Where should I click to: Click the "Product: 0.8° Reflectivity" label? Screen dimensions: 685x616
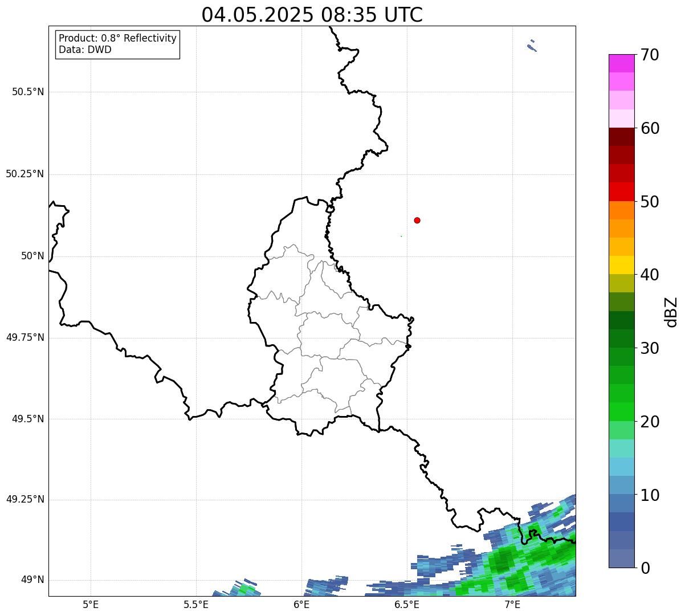pos(118,38)
